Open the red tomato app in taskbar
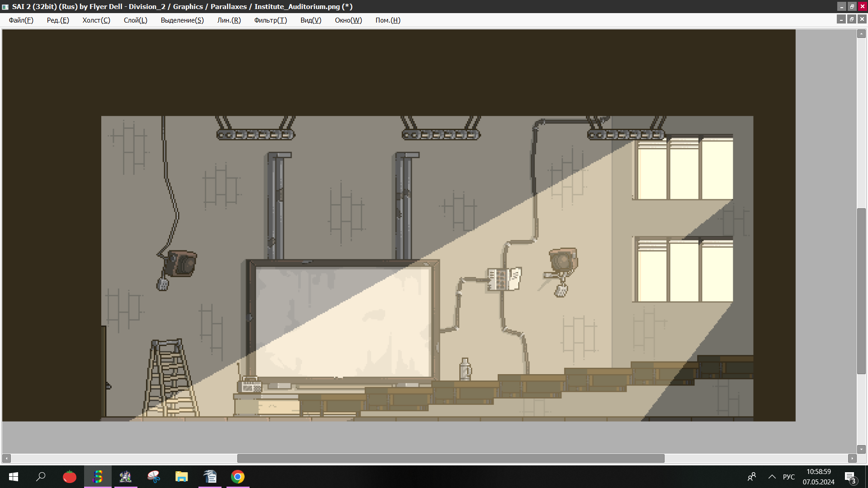Screen dimensions: 868x488 [x=70, y=477]
